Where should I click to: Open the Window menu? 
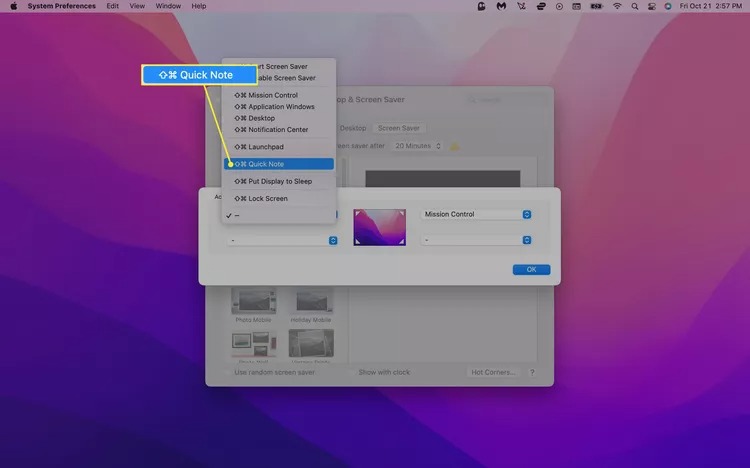tap(168, 6)
